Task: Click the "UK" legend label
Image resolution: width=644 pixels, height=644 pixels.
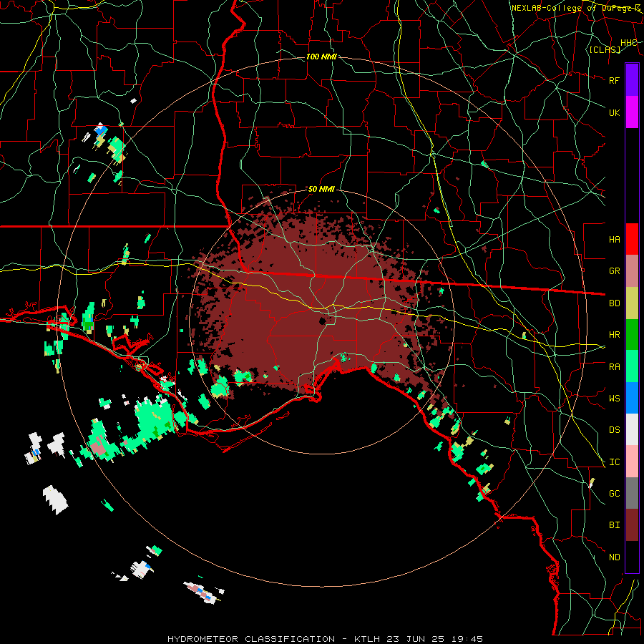Action: [614, 112]
